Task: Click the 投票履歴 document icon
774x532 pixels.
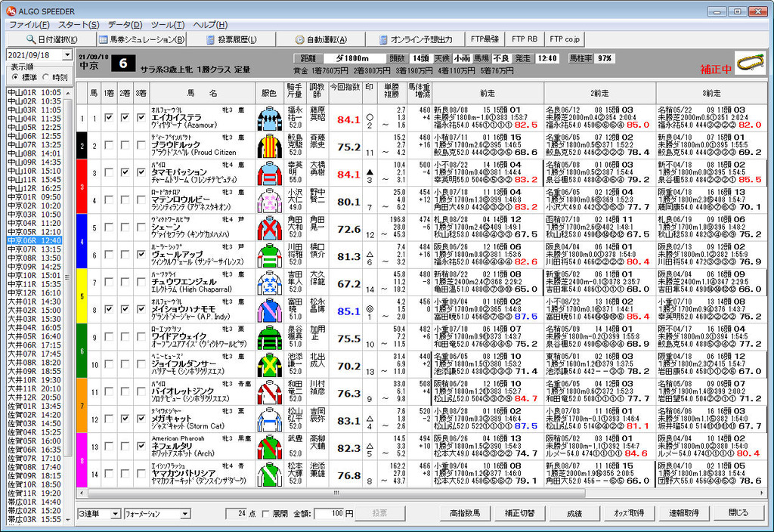Action: [210, 39]
